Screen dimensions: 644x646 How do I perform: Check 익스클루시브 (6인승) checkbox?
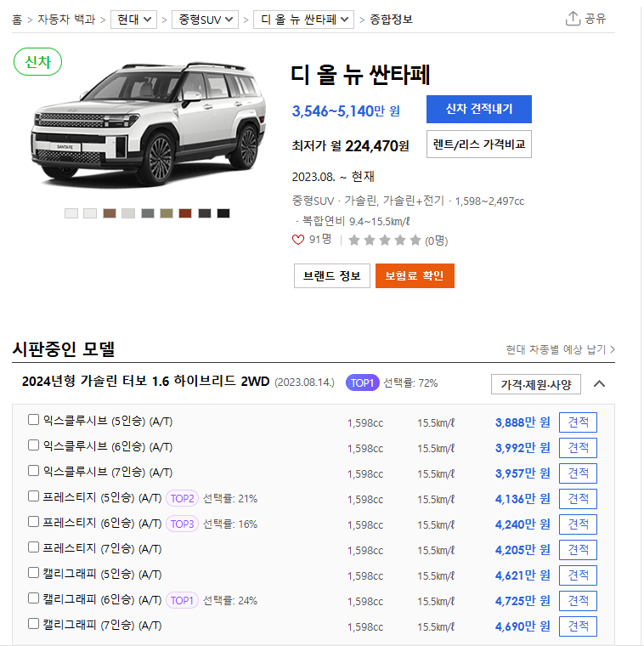(33, 445)
